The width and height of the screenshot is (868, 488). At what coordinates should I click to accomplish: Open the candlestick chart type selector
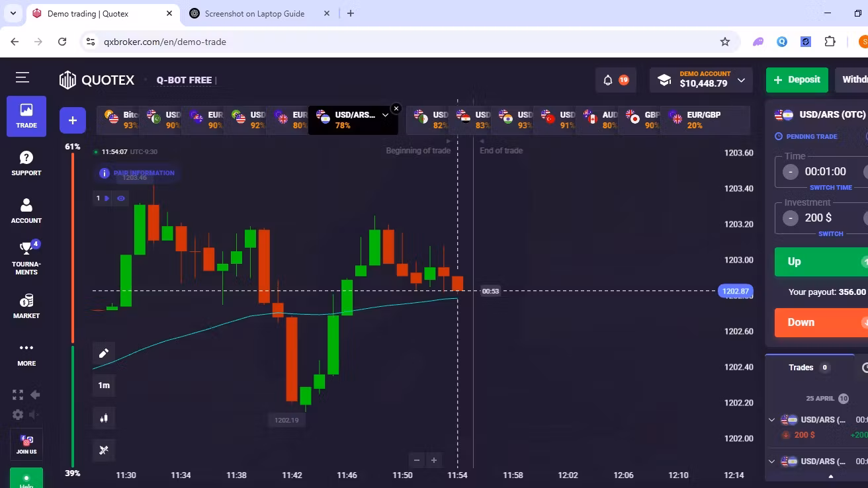pos(104,418)
